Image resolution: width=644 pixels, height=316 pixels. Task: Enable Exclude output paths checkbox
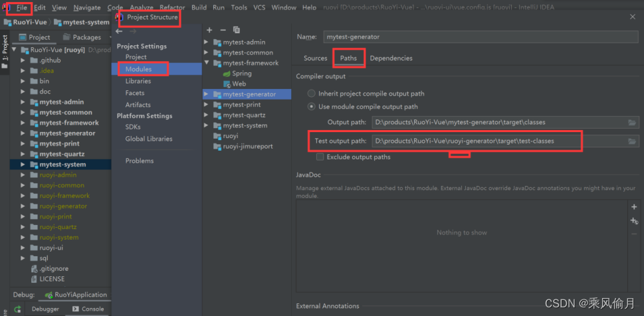pos(320,157)
